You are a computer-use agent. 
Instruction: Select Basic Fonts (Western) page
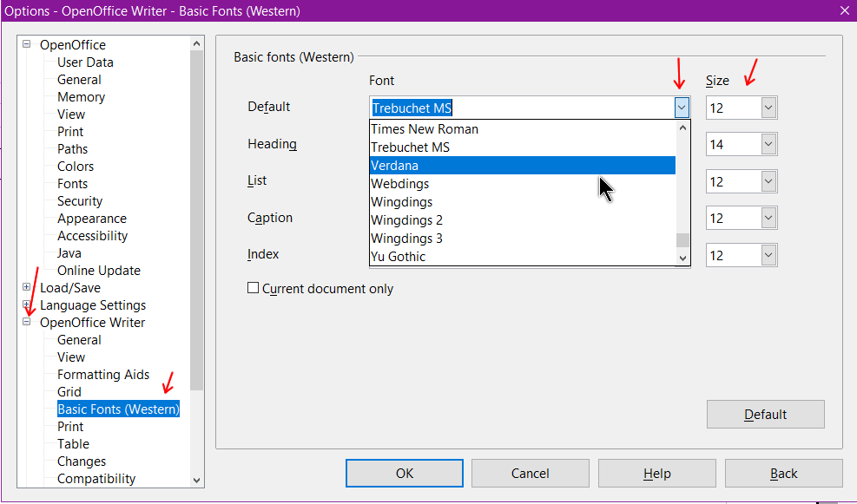tap(119, 409)
